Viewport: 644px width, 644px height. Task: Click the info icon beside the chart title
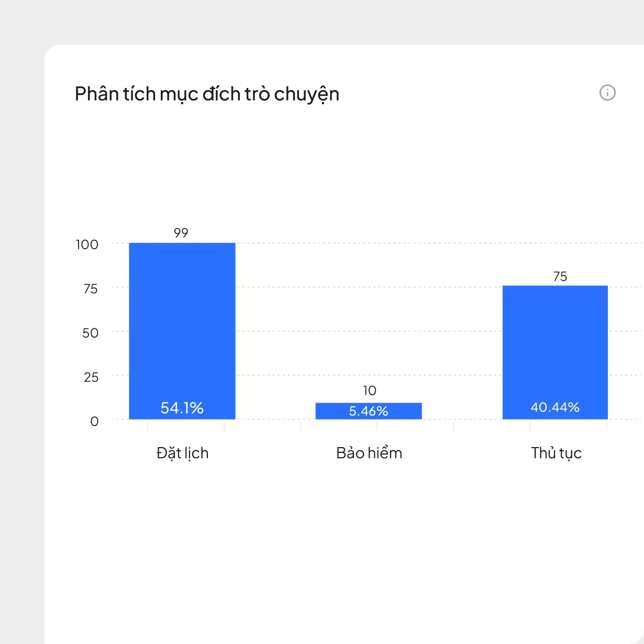point(607,93)
